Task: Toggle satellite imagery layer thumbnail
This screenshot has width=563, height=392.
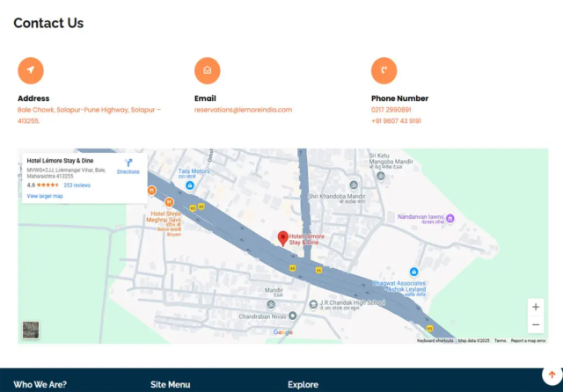Action: (x=31, y=330)
